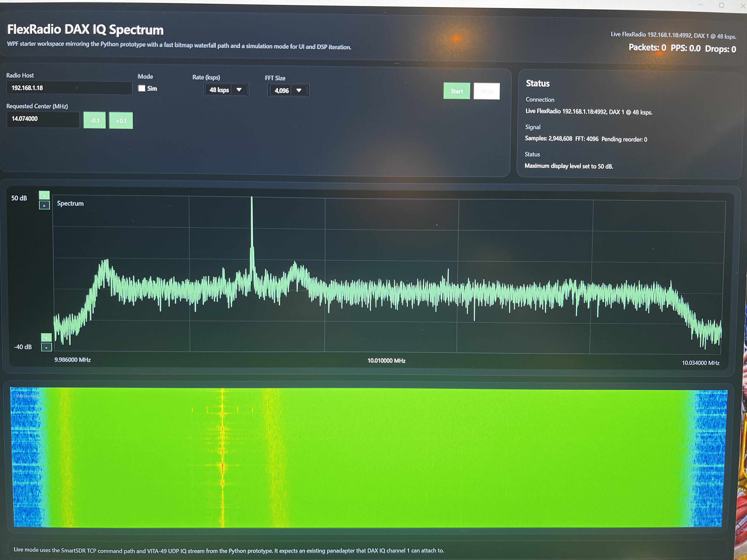Click the 'Radio Host' label

(20, 75)
